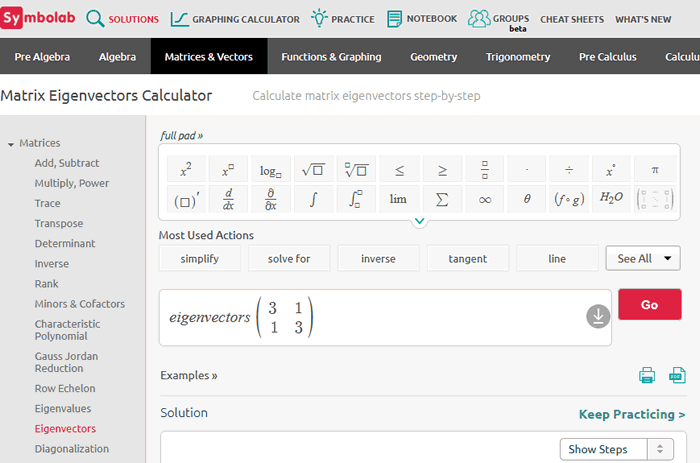Open the See All actions dropdown
The width and height of the screenshot is (700, 463).
643,258
